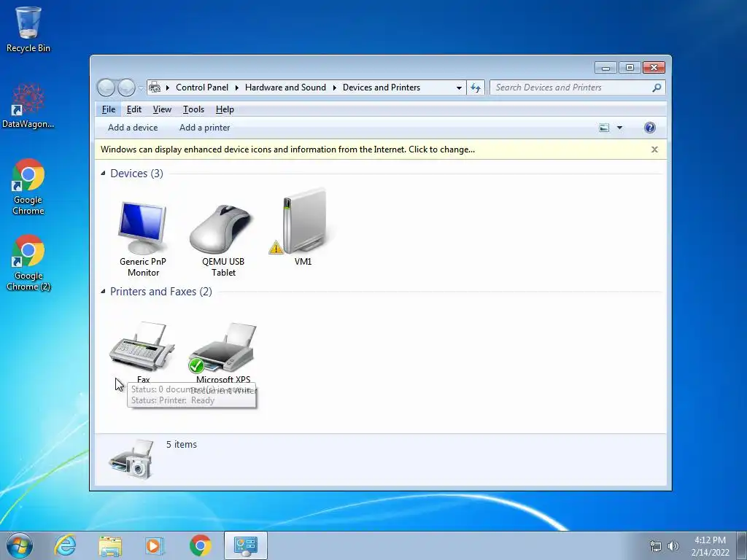Viewport: 747px width, 560px height.
Task: Click the network tray icon
Action: click(x=656, y=546)
